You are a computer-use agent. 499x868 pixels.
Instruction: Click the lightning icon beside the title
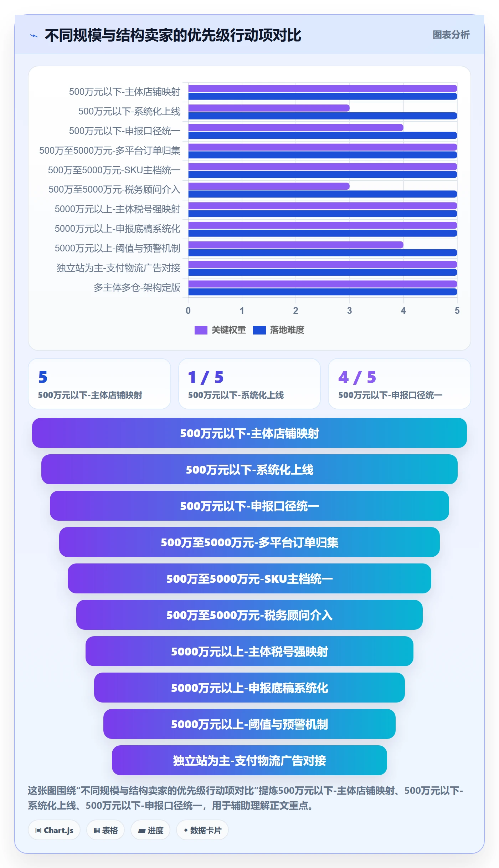click(34, 36)
